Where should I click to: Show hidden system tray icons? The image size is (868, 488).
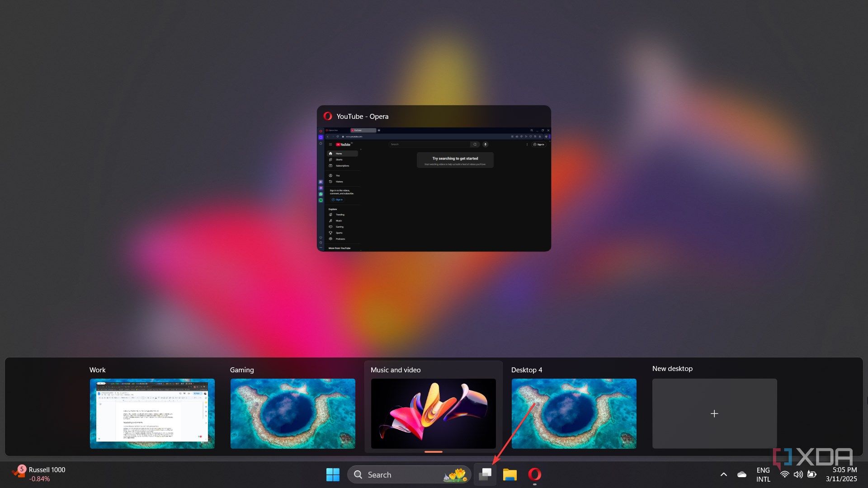coord(723,474)
